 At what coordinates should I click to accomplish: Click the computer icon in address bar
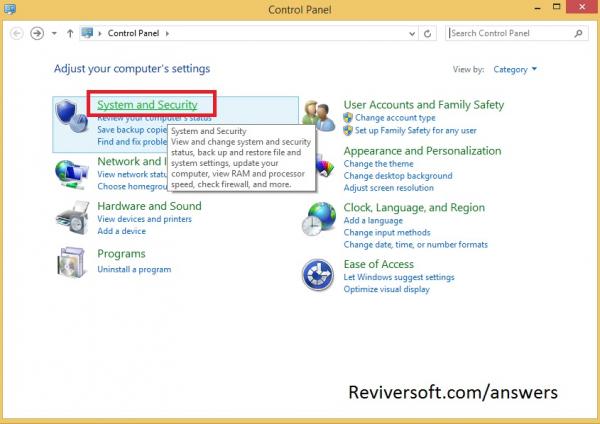click(87, 33)
